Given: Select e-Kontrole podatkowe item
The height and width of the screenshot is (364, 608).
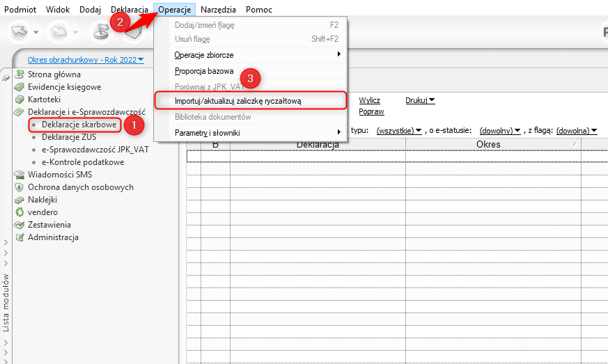Looking at the screenshot, I should coord(83,162).
